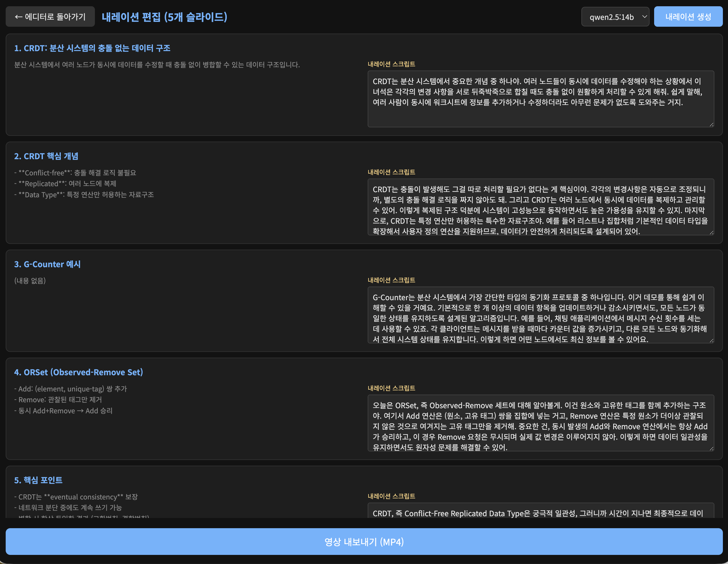Click the slide title 1. CRDT: 분산 시스템의 충돌 없는 데이터 구조
The width and height of the screenshot is (728, 564).
coord(92,48)
